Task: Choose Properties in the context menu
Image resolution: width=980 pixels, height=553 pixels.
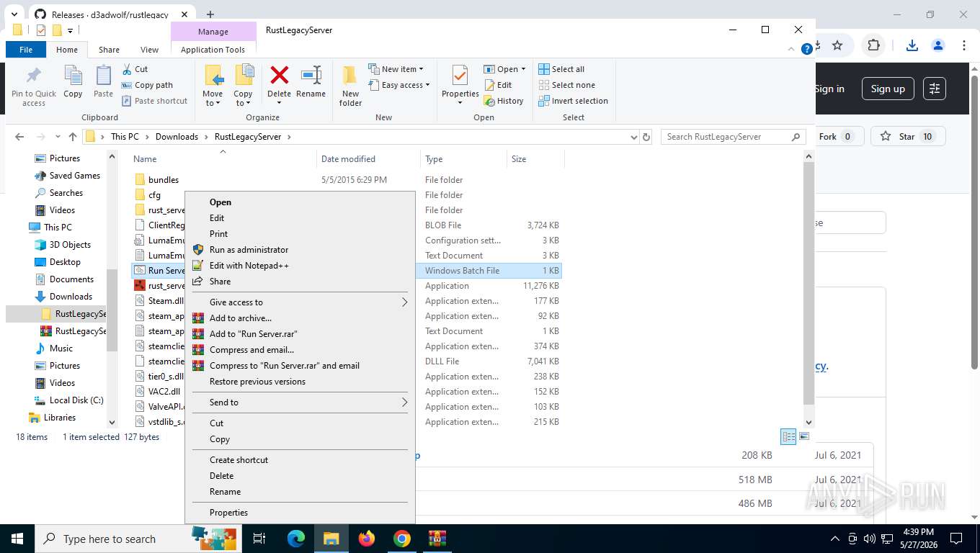Action: pos(300,513)
